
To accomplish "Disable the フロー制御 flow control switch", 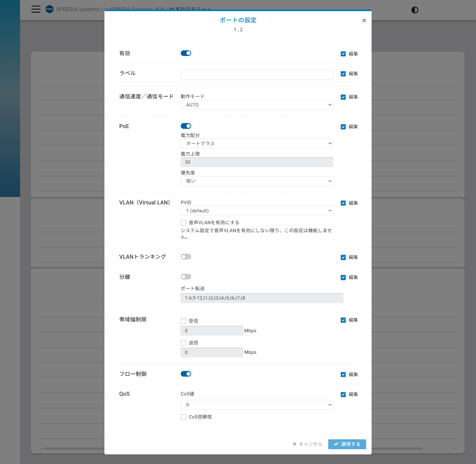I will point(186,374).
